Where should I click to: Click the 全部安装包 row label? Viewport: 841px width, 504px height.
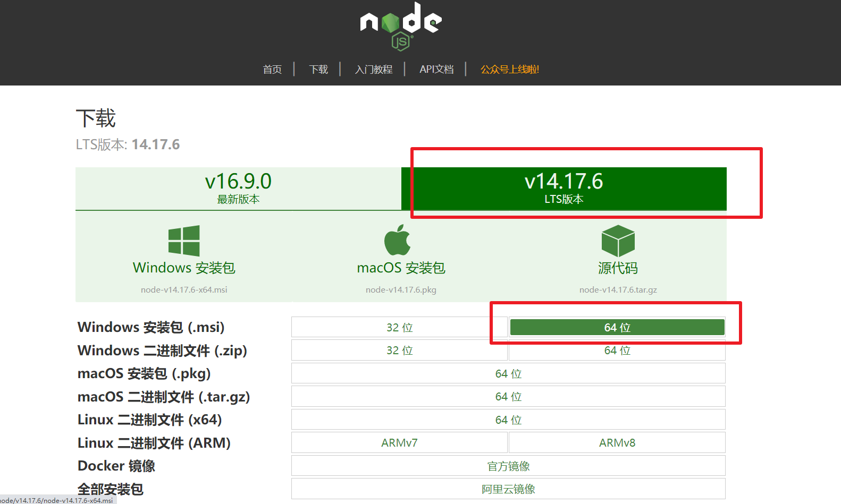tap(111, 489)
